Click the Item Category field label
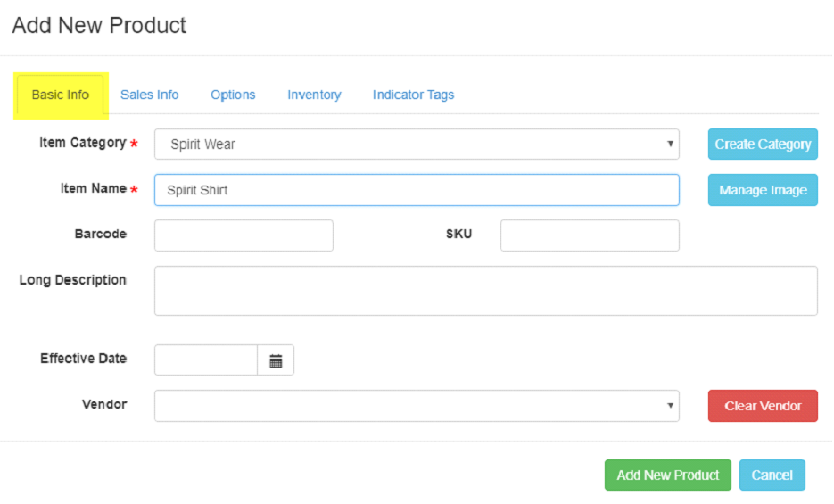The width and height of the screenshot is (834, 504). 82,143
